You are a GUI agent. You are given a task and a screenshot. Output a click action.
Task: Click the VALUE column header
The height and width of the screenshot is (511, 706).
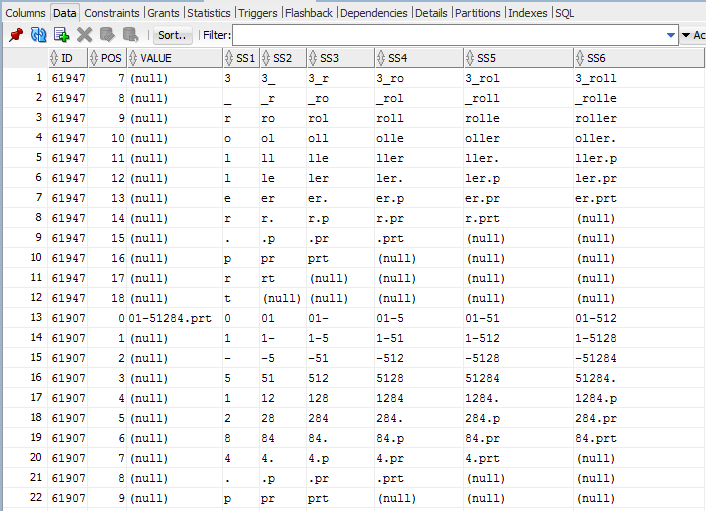pyautogui.click(x=175, y=58)
